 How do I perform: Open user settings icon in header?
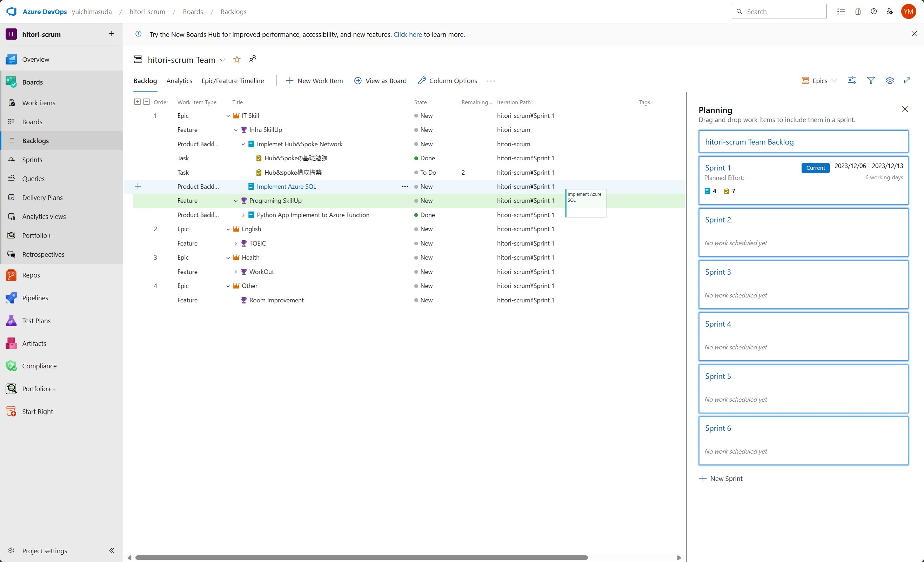pyautogui.click(x=890, y=11)
